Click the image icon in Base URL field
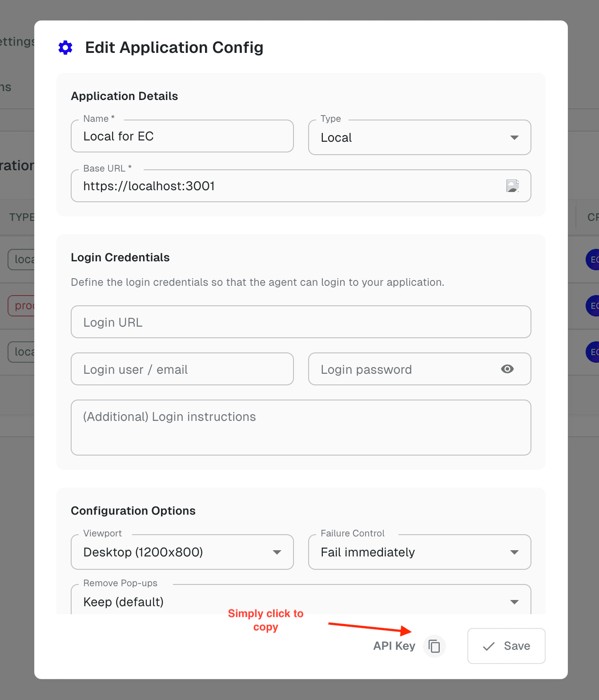The height and width of the screenshot is (700, 599). [513, 186]
